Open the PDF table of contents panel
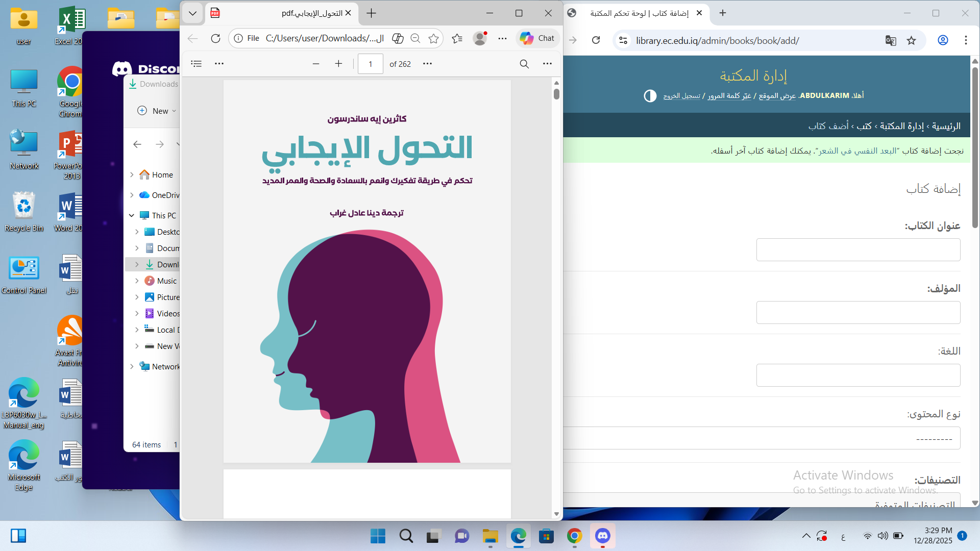980x551 pixels. pos(197,64)
